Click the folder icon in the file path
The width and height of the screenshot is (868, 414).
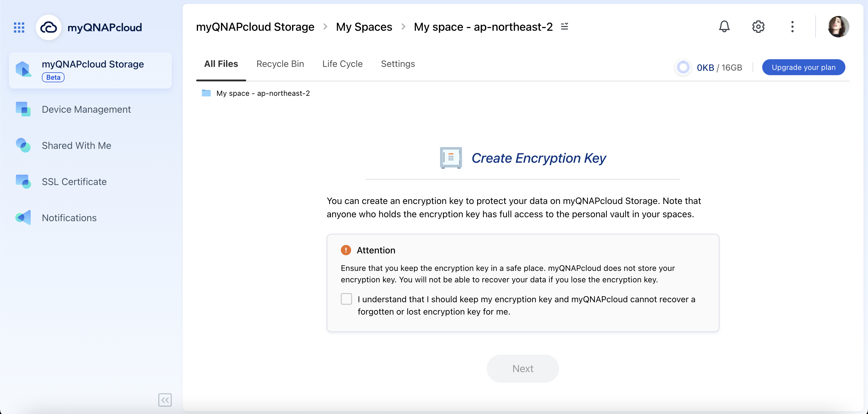click(x=206, y=93)
